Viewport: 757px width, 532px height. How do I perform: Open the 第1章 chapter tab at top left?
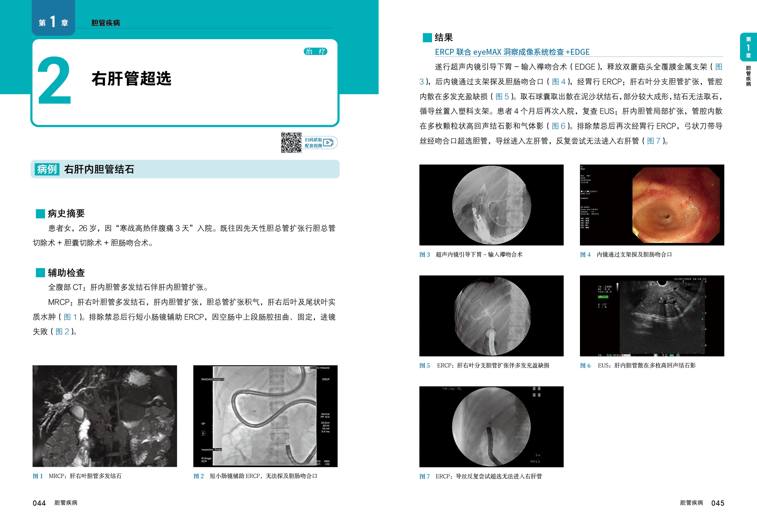pos(53,21)
